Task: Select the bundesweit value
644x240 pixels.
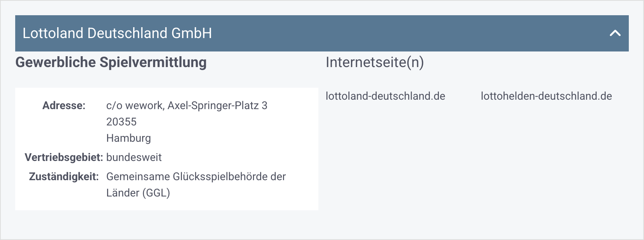Action: tap(134, 157)
